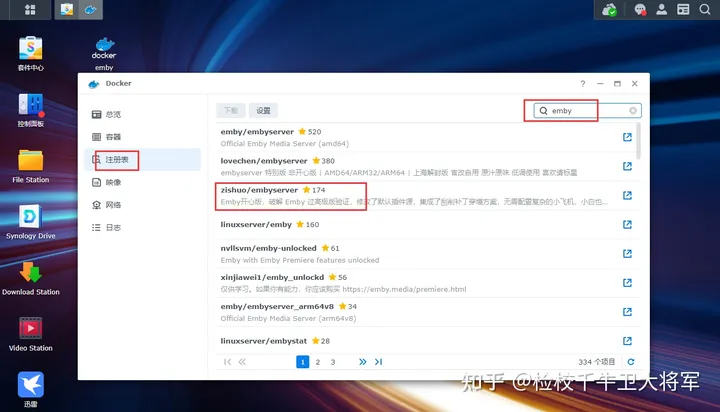Select the lovechen/embyserver row

(426, 166)
